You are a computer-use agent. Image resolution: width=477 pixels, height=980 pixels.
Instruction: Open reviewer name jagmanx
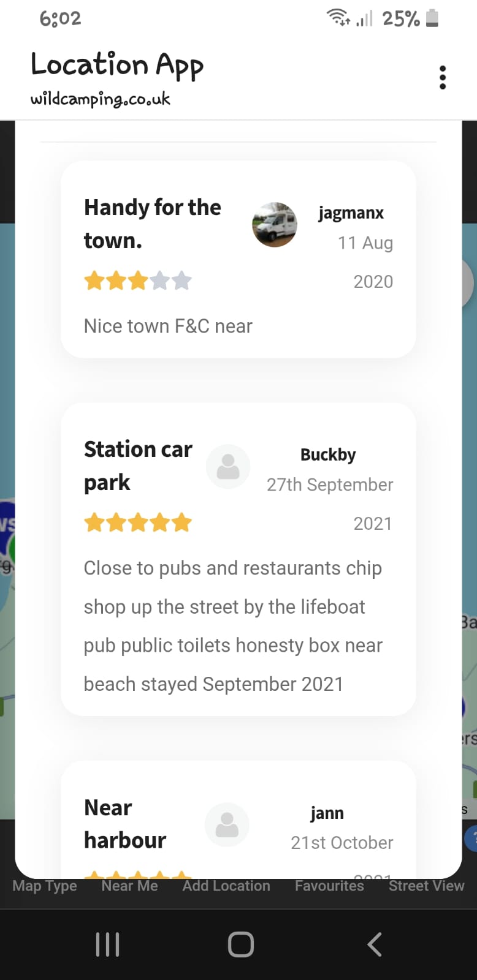click(x=351, y=213)
